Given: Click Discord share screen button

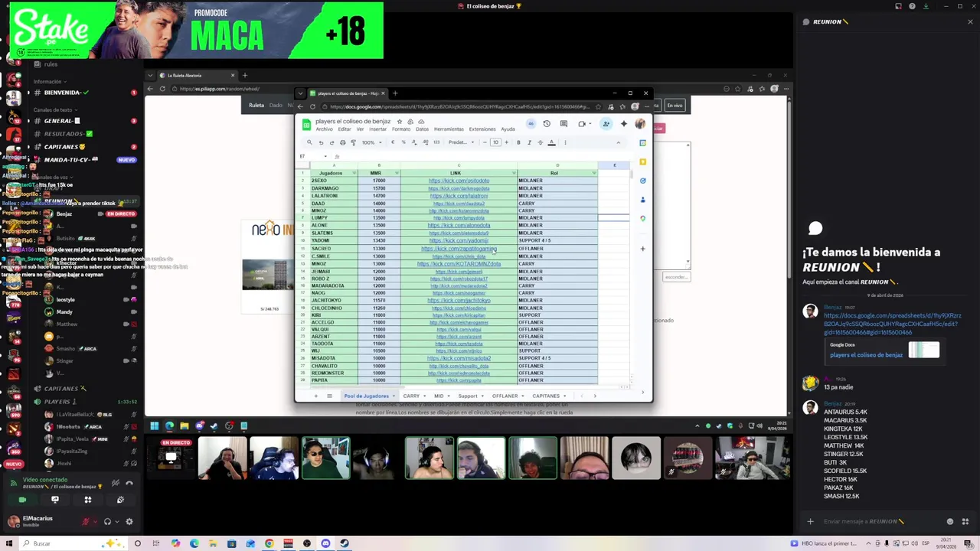Looking at the screenshot, I should [55, 500].
